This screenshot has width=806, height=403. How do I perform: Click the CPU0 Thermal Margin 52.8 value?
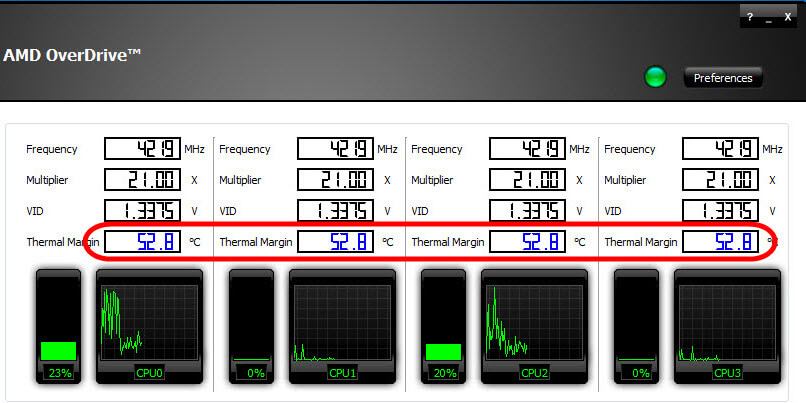(x=142, y=242)
